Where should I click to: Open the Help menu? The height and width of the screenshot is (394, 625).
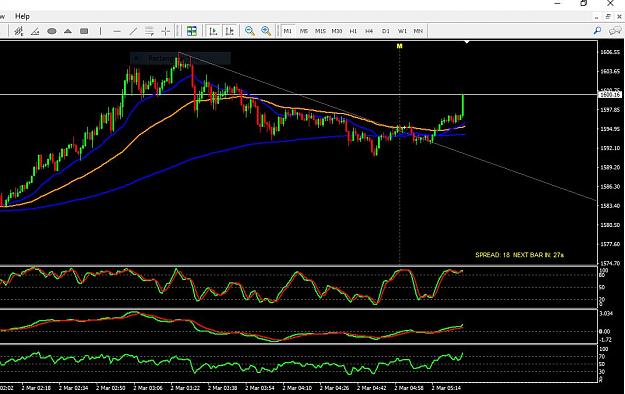22,16
